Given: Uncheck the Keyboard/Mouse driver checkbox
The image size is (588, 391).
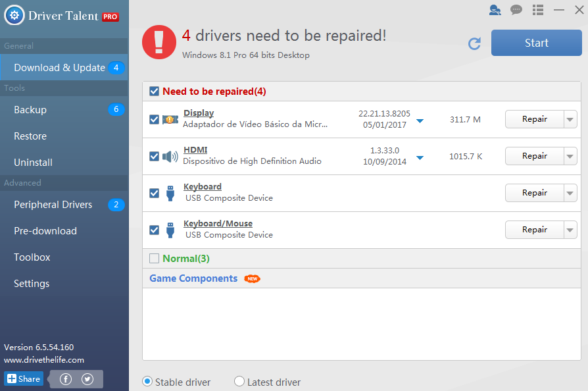Looking at the screenshot, I should pos(154,230).
